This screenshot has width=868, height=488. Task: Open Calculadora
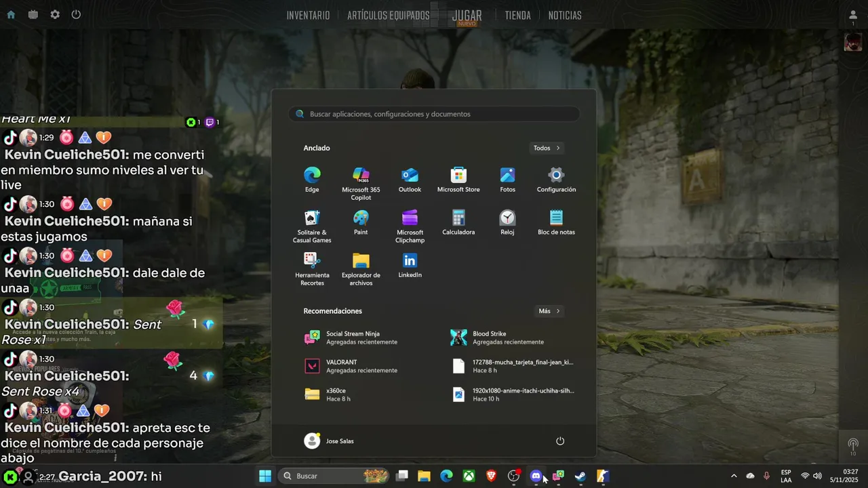click(x=458, y=223)
